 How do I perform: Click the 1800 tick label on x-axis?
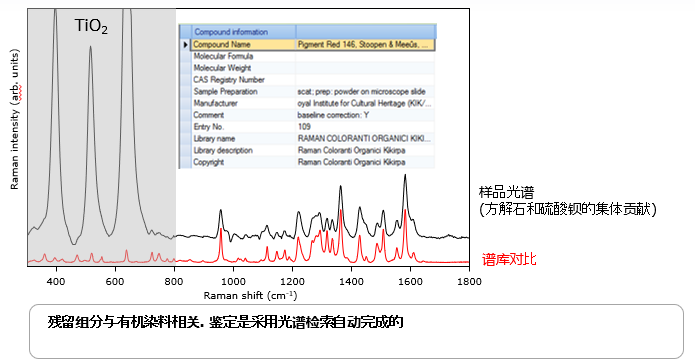pyautogui.click(x=469, y=281)
